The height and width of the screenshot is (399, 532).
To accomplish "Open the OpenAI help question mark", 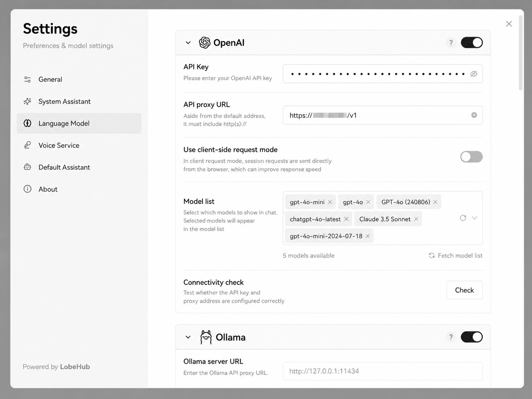I will pyautogui.click(x=451, y=43).
